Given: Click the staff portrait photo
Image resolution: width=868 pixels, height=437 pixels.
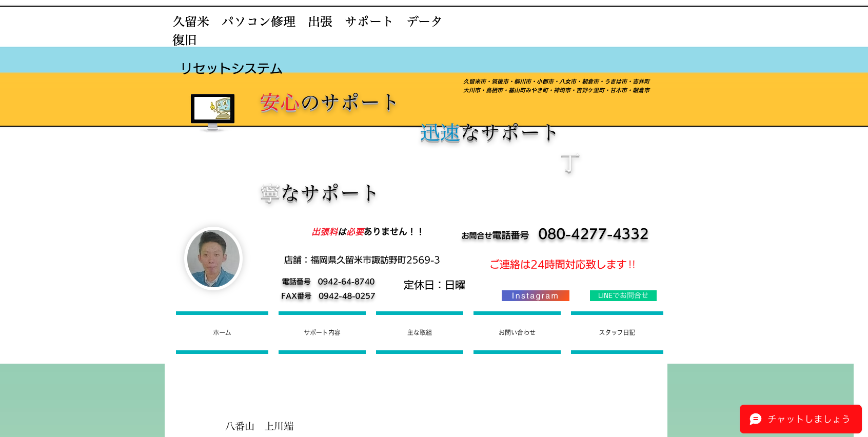Looking at the screenshot, I should pos(213,259).
